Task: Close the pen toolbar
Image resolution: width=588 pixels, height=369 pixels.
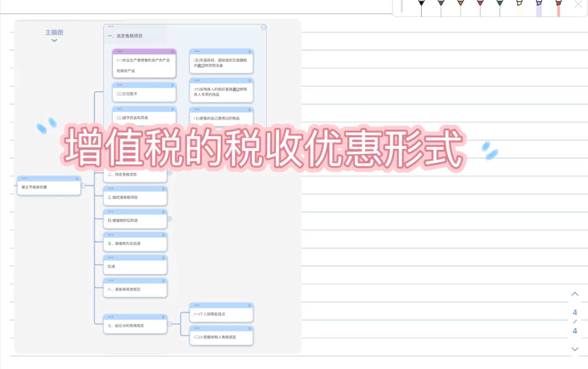Action: 578,4
